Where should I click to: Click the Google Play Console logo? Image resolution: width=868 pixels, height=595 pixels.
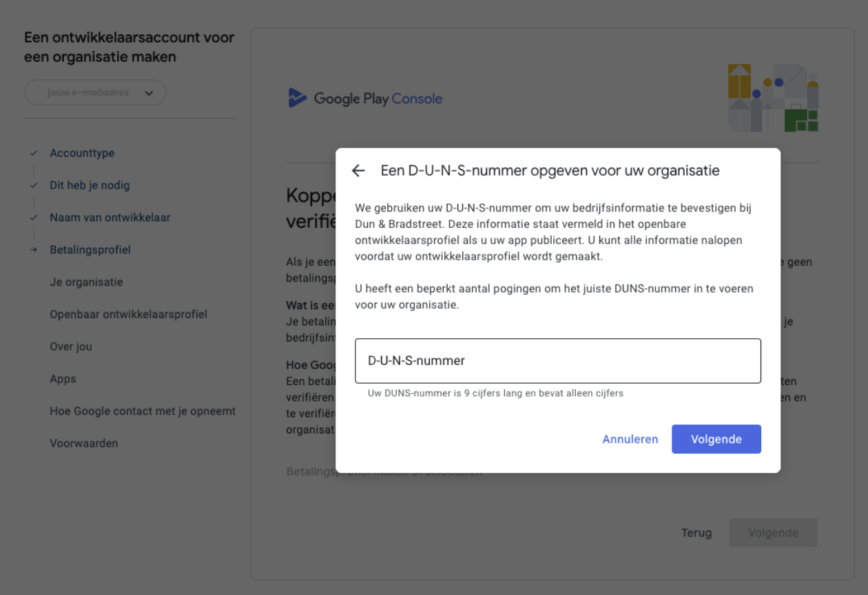pos(365,98)
